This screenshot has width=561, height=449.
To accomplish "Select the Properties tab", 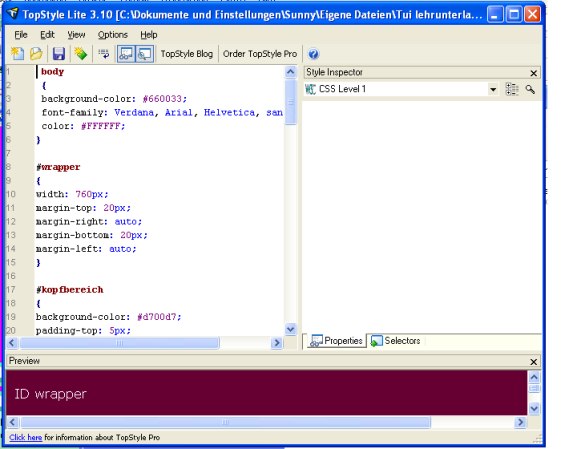I will 336,341.
